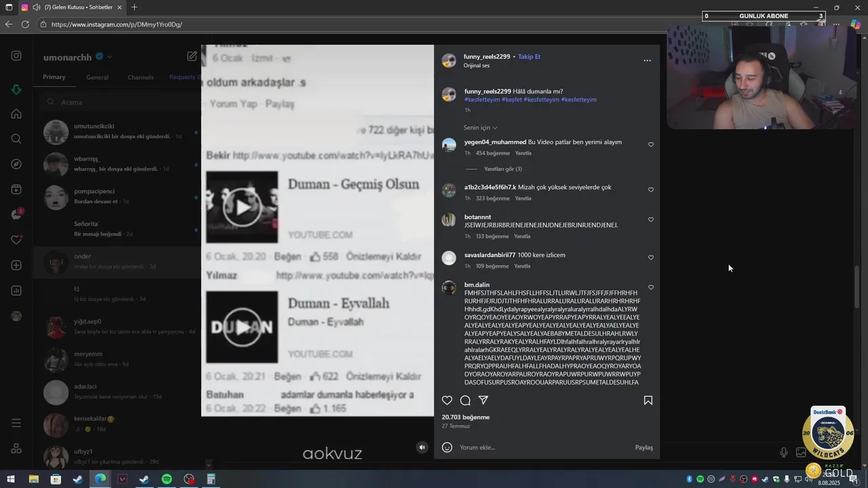This screenshot has height=488, width=868.
Task: Open Explore compass in sidebar
Action: [16, 164]
